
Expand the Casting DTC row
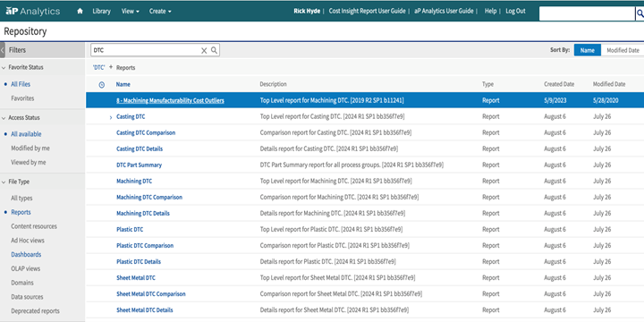tap(111, 117)
